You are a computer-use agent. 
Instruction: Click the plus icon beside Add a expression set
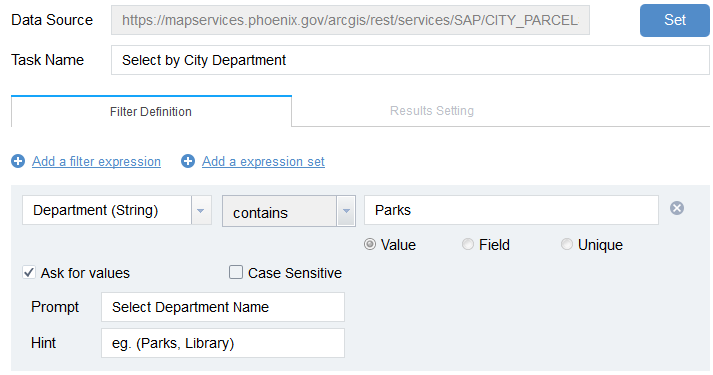[188, 161]
